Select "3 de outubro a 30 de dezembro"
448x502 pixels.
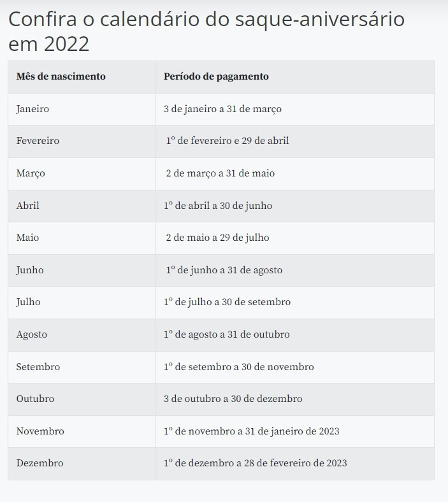(x=233, y=399)
